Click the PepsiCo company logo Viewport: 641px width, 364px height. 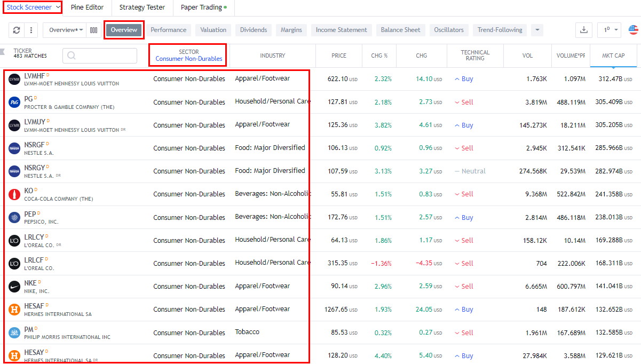click(13, 217)
